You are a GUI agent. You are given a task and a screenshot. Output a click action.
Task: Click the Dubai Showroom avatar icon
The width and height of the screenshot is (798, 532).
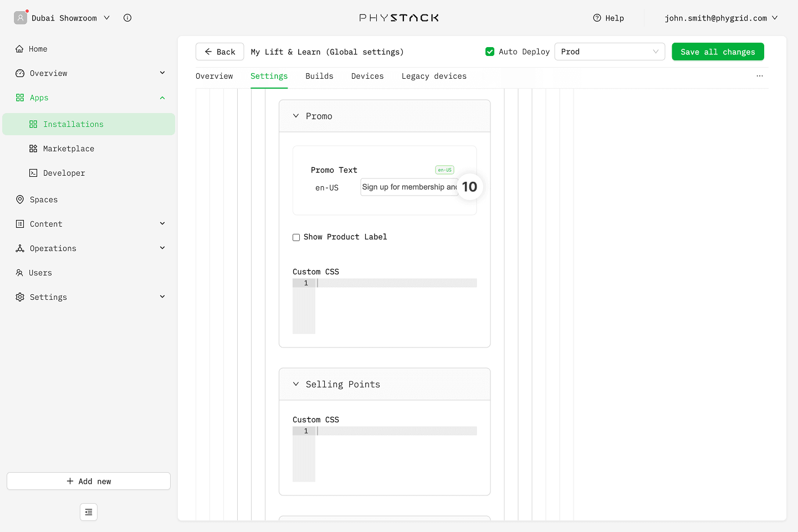point(21,18)
